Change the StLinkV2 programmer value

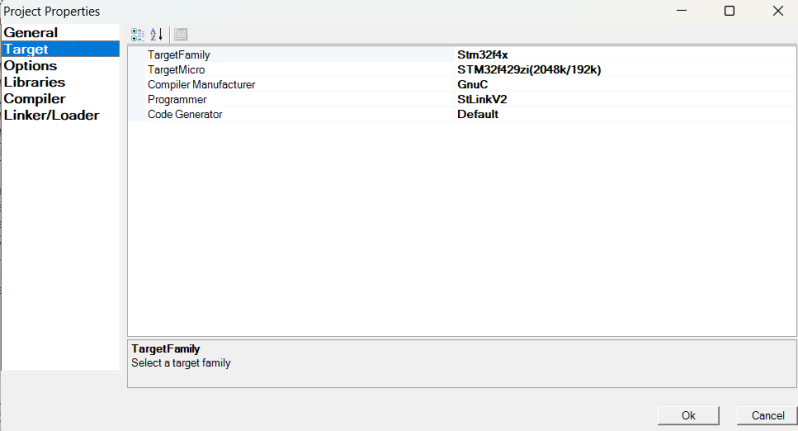[482, 100]
